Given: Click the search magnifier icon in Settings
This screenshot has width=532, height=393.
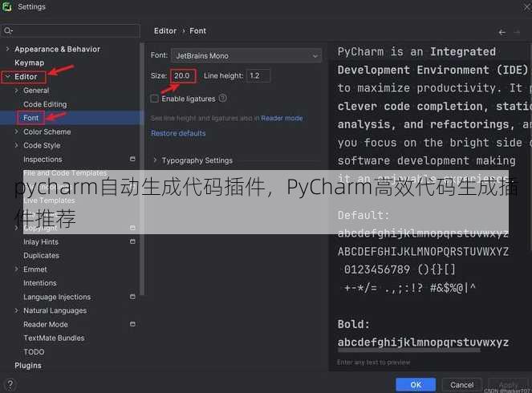Looking at the screenshot, I should coord(8,30).
